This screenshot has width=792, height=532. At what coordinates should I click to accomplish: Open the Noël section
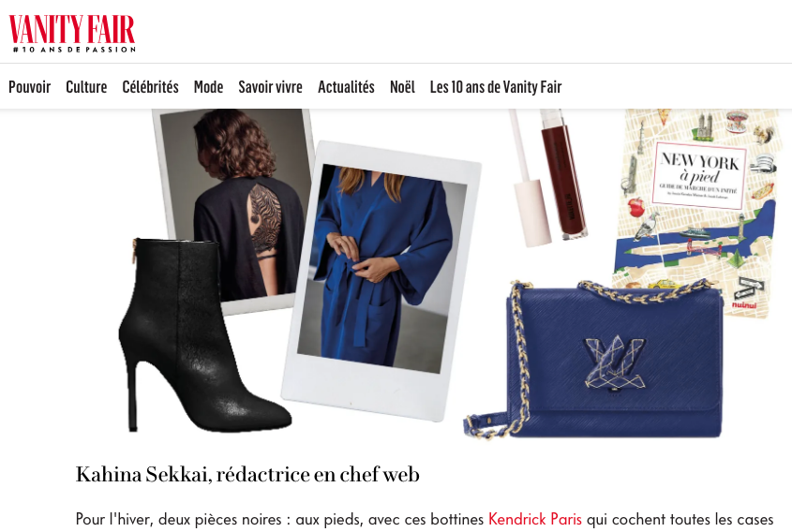[x=402, y=87]
